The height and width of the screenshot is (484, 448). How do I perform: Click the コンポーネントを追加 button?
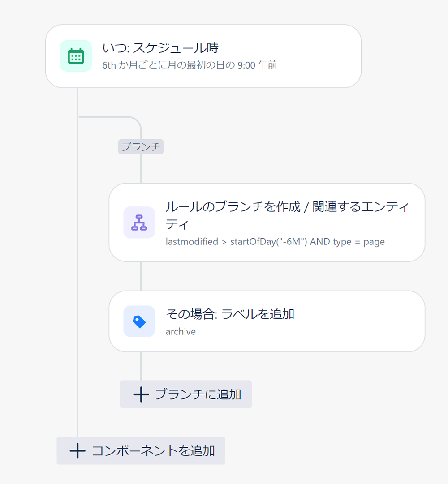141,451
